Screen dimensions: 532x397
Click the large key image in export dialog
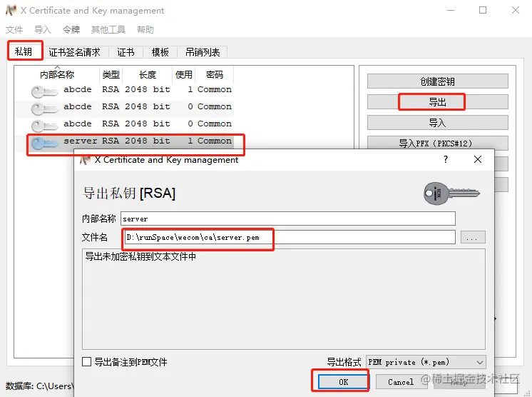(x=451, y=194)
